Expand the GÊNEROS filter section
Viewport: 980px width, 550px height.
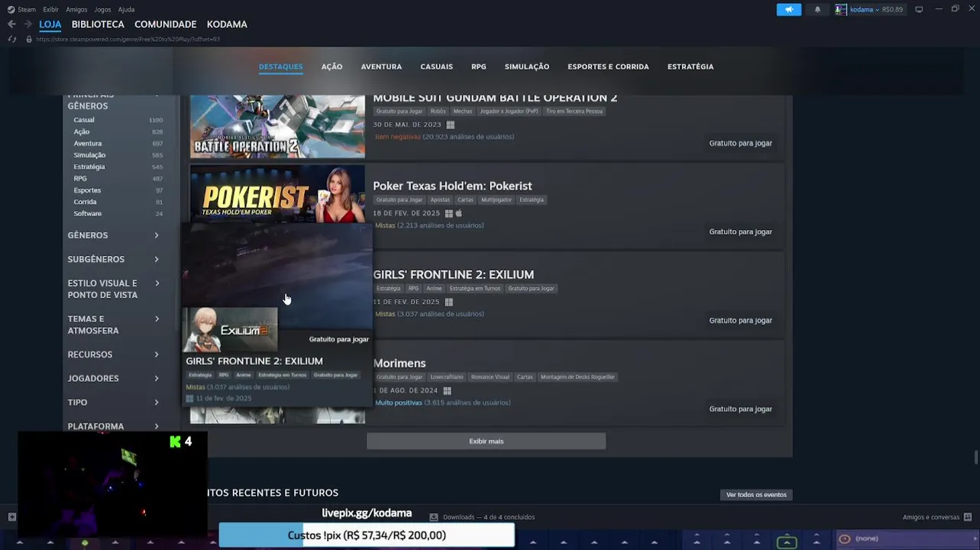pyautogui.click(x=113, y=235)
